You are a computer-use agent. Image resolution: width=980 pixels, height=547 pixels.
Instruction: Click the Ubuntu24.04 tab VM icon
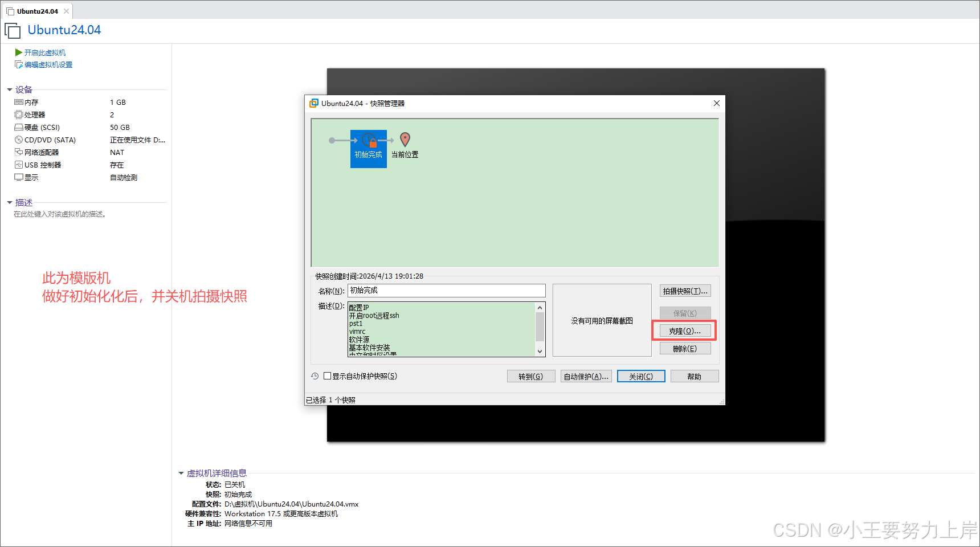click(10, 11)
